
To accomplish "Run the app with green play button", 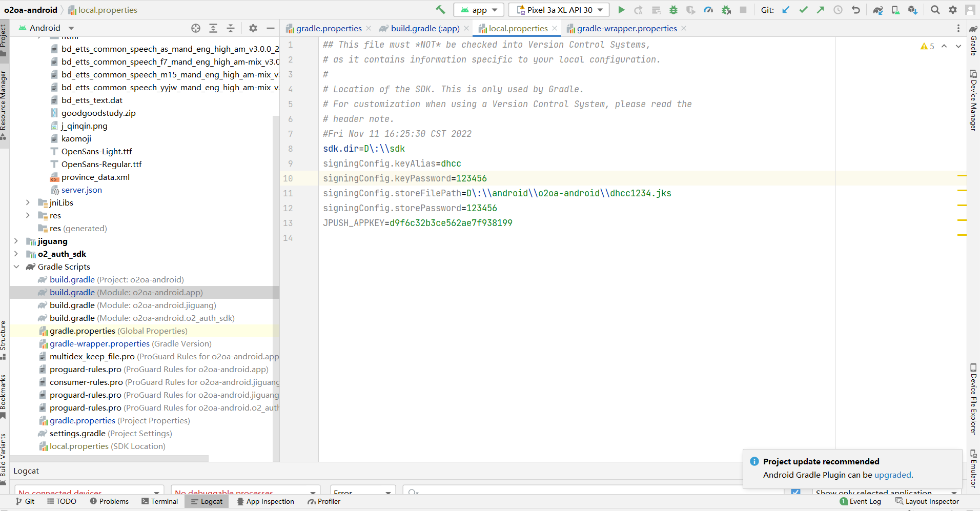I will pyautogui.click(x=621, y=10).
